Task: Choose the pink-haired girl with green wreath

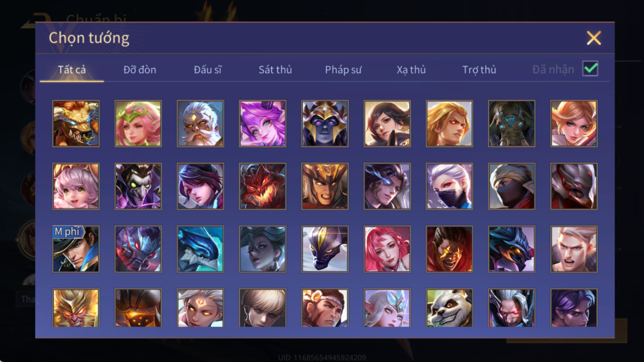Action: (x=138, y=124)
